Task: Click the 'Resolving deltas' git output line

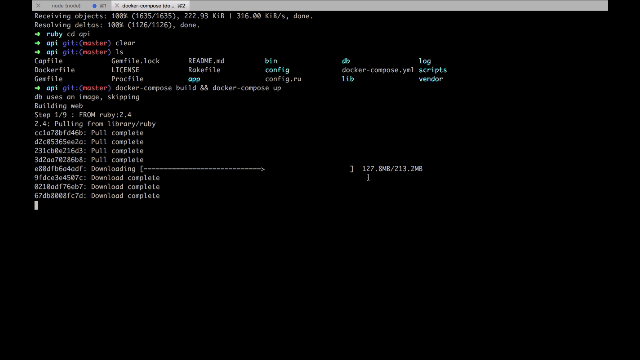Action: click(x=117, y=25)
